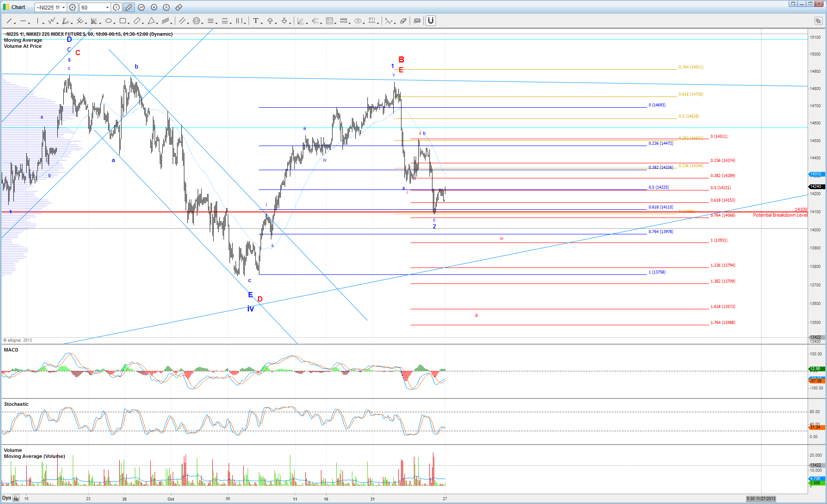
Task: Select the grid/Gann box tool
Action: 330,21
